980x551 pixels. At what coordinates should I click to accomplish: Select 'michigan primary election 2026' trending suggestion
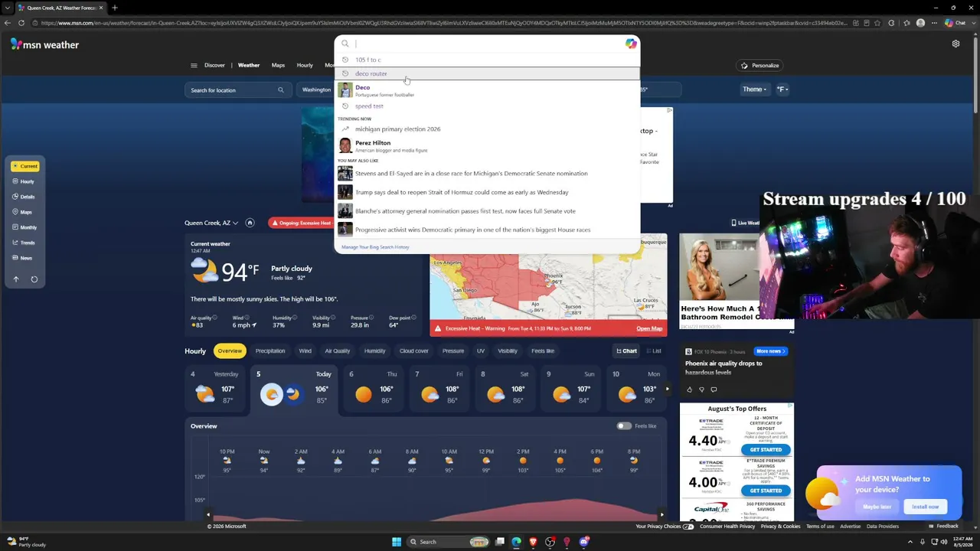point(487,129)
